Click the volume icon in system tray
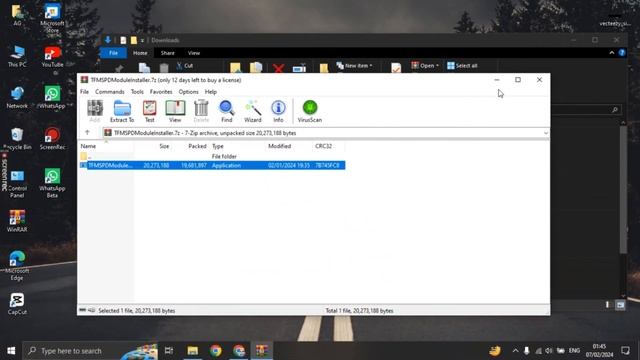 click(x=549, y=351)
